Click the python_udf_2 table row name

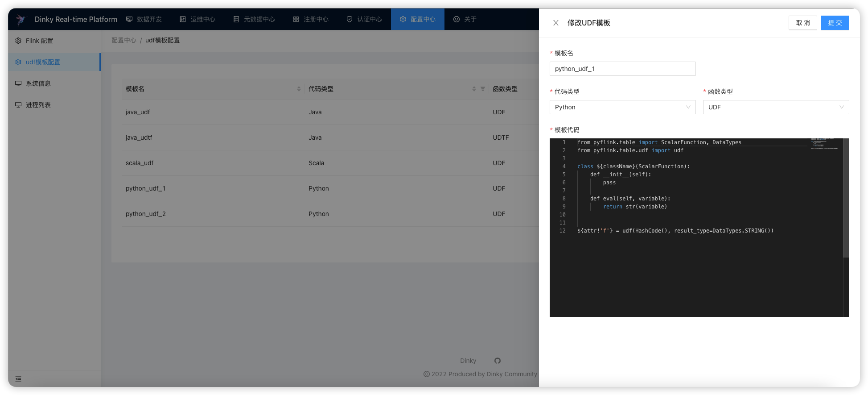[145, 214]
